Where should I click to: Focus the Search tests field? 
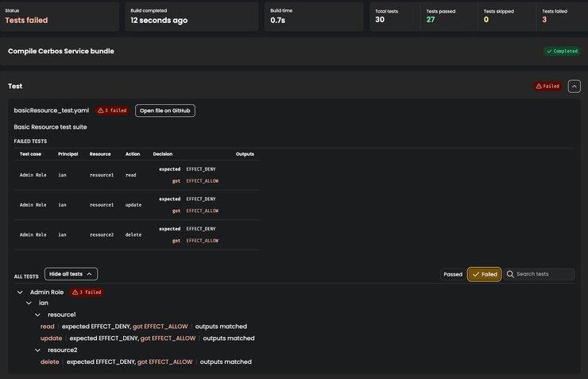coord(539,274)
